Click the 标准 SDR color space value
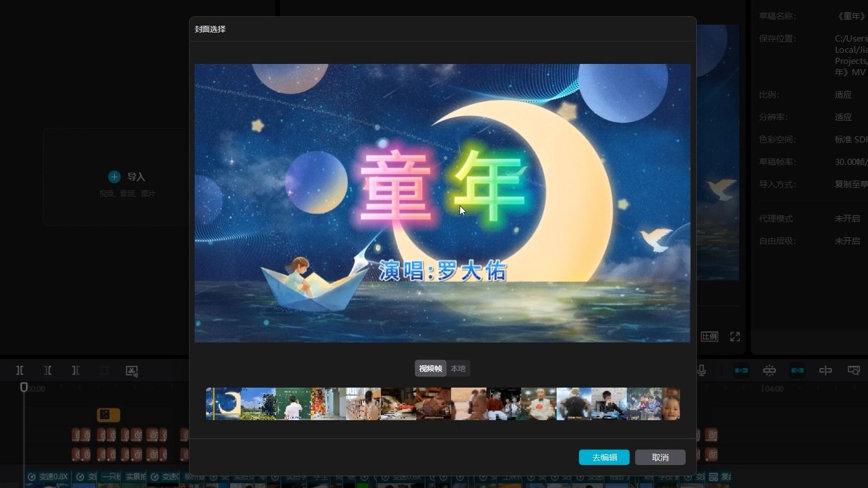868x488 pixels. 851,140
